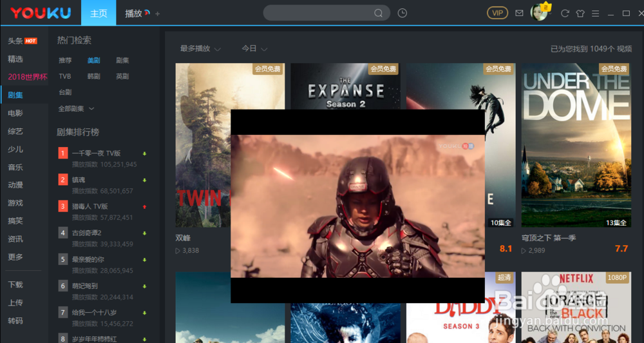Click the search magnifier icon
Image resolution: width=644 pixels, height=343 pixels.
click(x=378, y=13)
